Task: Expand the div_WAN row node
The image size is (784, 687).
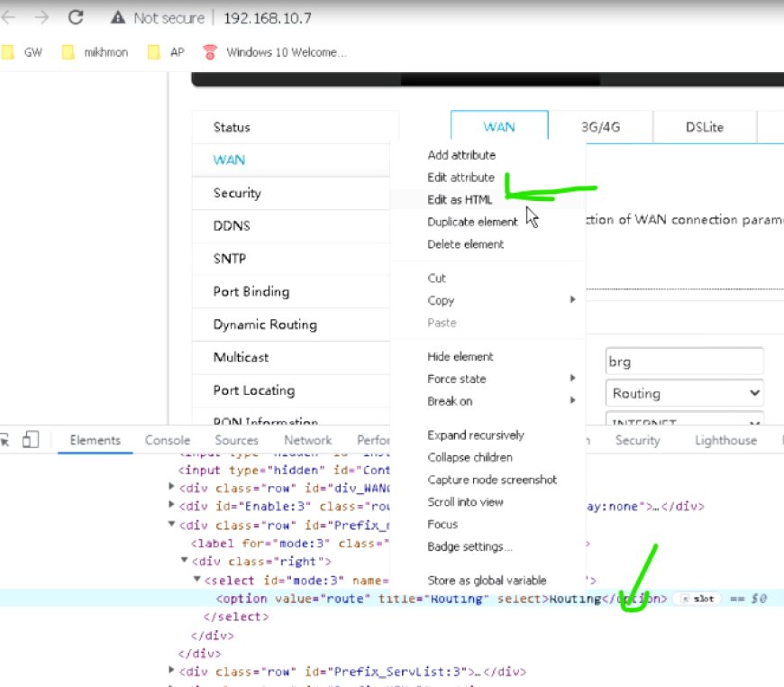Action: 171,486
